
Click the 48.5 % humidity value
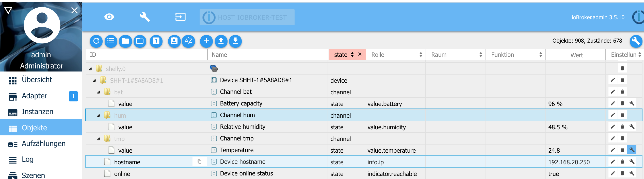(558, 127)
